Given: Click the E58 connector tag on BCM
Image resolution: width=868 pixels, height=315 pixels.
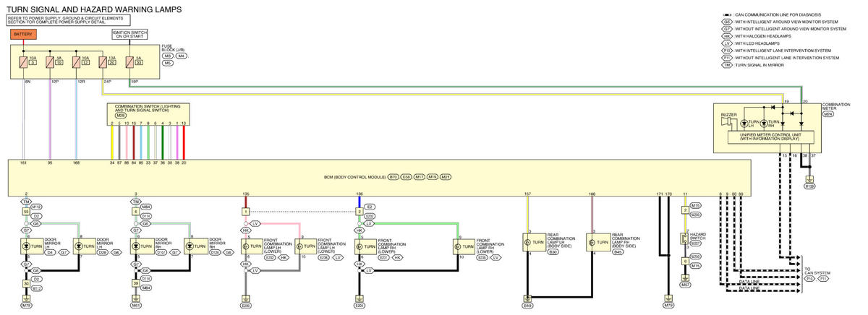Looking at the screenshot, I should [x=407, y=176].
